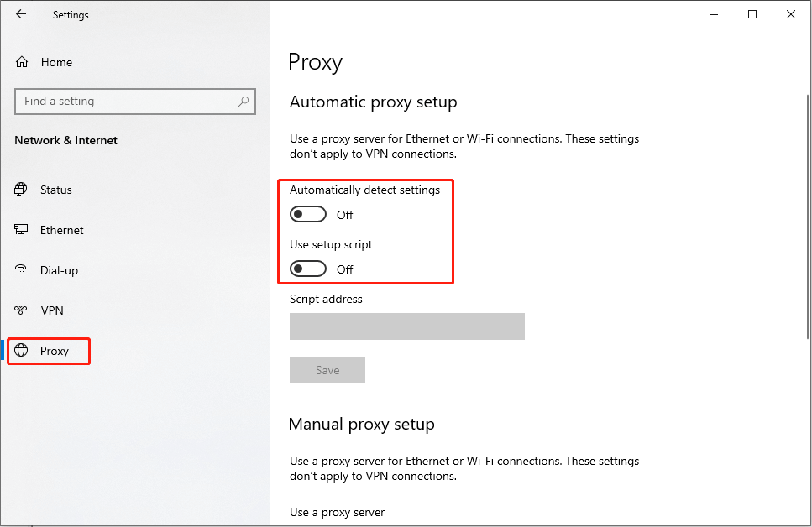The image size is (812, 527).
Task: Click the back arrow
Action: 21,14
